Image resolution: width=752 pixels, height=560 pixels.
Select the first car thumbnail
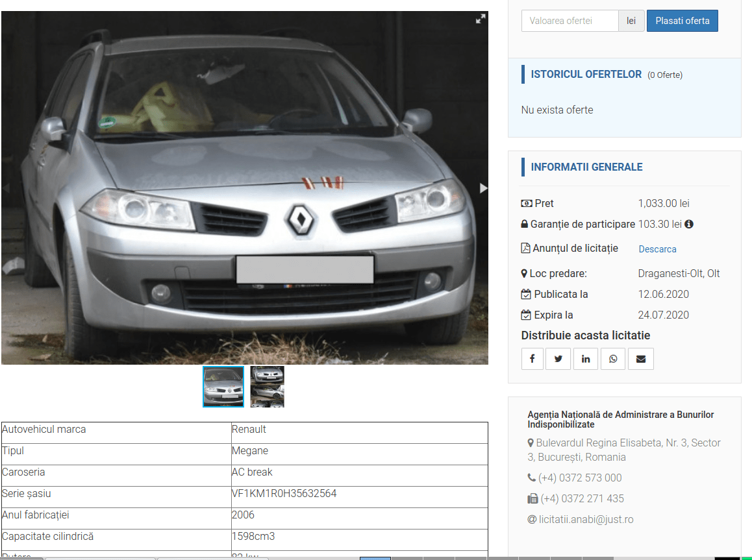(223, 387)
